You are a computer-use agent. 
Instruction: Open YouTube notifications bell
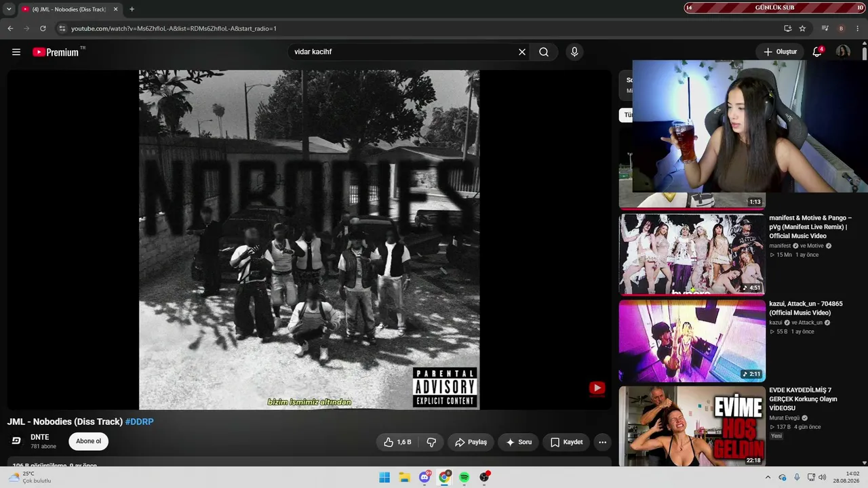coord(817,52)
